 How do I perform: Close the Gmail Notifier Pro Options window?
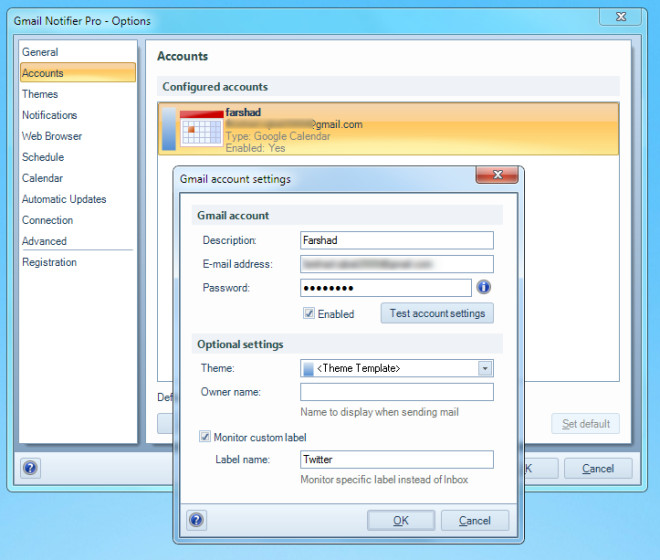pos(620,16)
